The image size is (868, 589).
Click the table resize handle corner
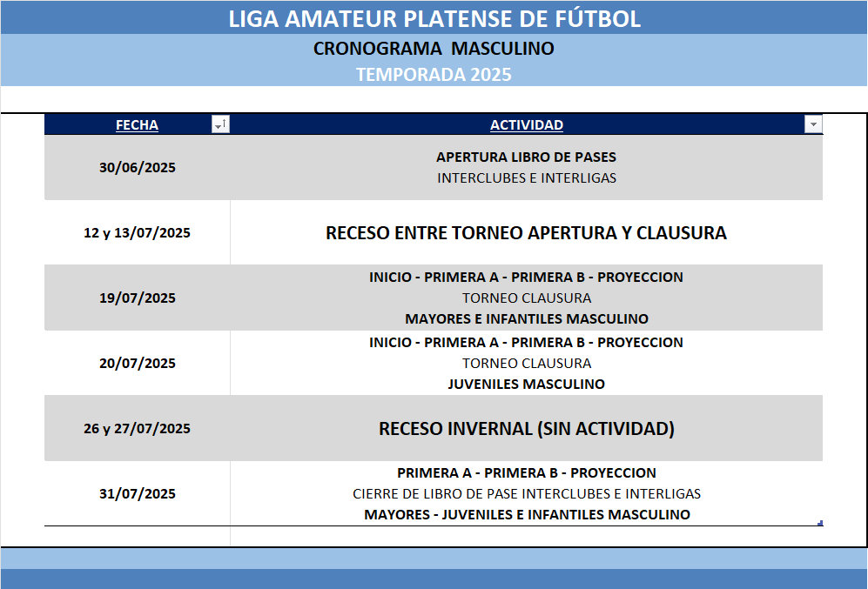pos(820,523)
